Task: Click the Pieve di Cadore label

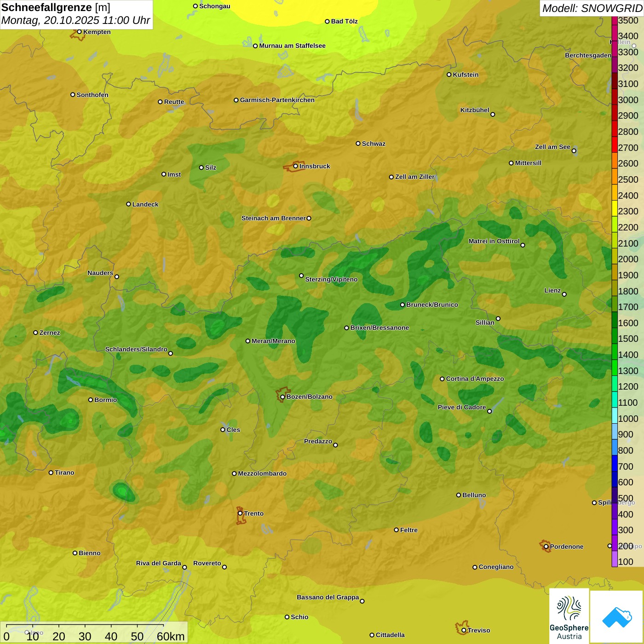Action: [x=462, y=407]
